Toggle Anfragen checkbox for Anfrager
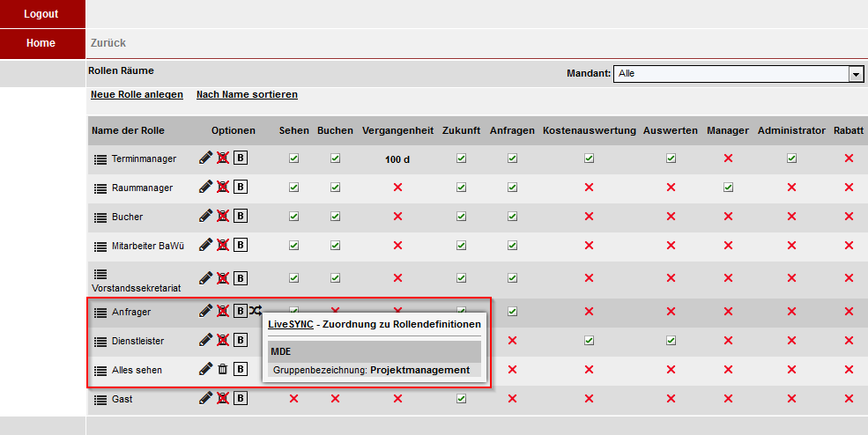The image size is (868, 435). pos(513,311)
